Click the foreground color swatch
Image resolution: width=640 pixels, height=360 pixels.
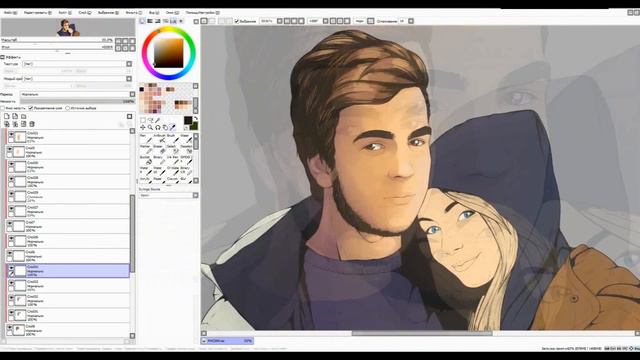(x=188, y=120)
